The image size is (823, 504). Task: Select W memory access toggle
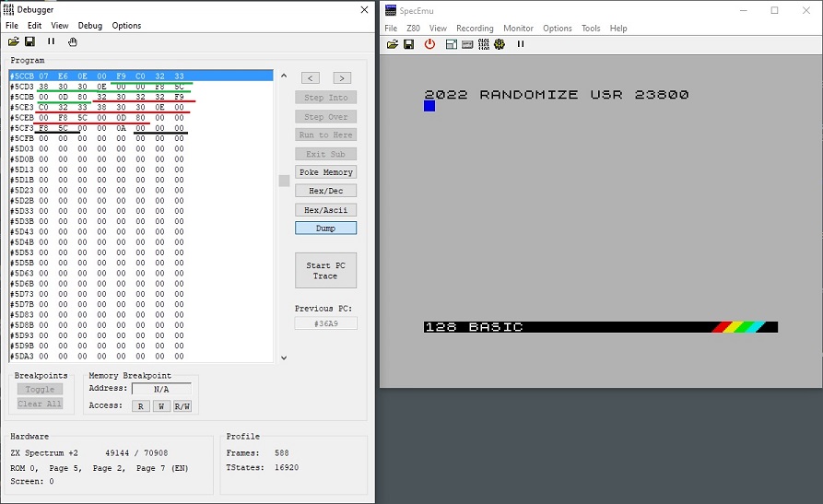[161, 406]
